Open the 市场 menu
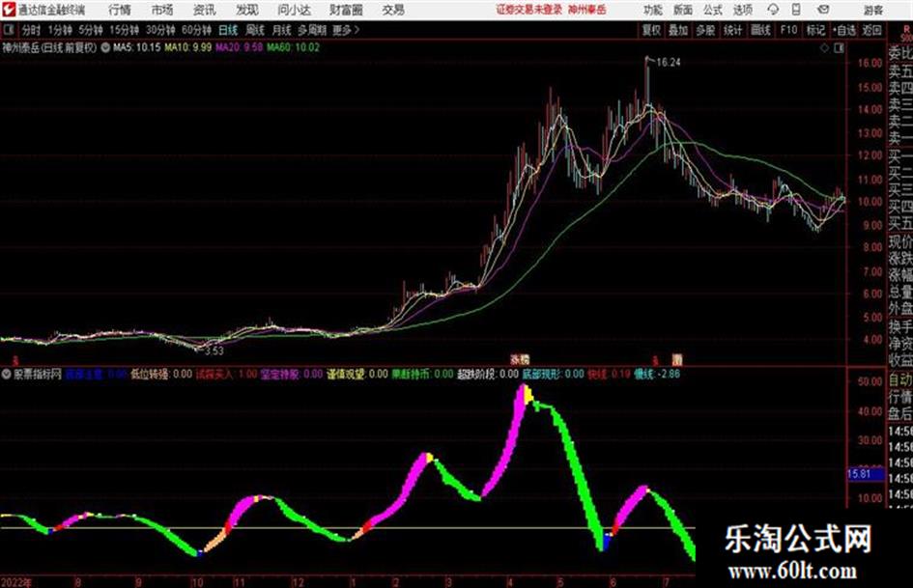Viewport: 913px width, 588px height. pyautogui.click(x=162, y=10)
